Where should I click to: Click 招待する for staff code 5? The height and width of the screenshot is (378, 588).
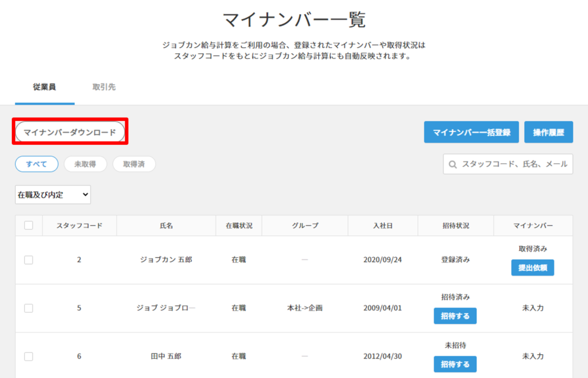point(455,316)
